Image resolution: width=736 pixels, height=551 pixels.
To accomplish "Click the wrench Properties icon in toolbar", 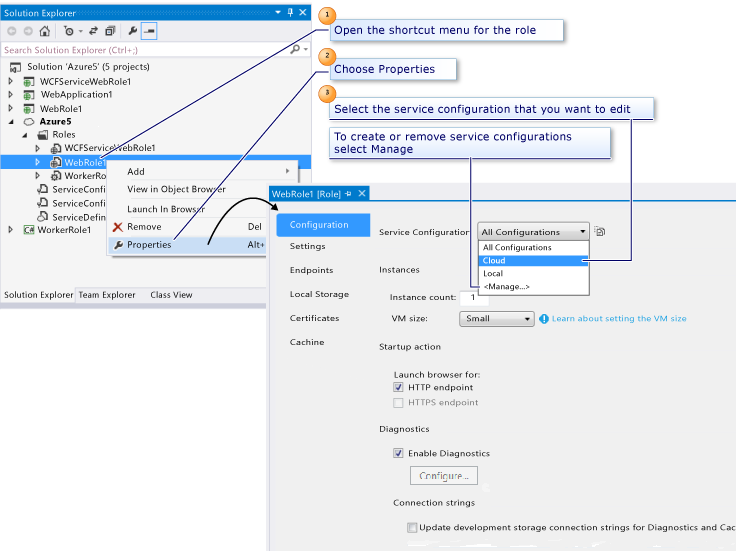I will (132, 31).
